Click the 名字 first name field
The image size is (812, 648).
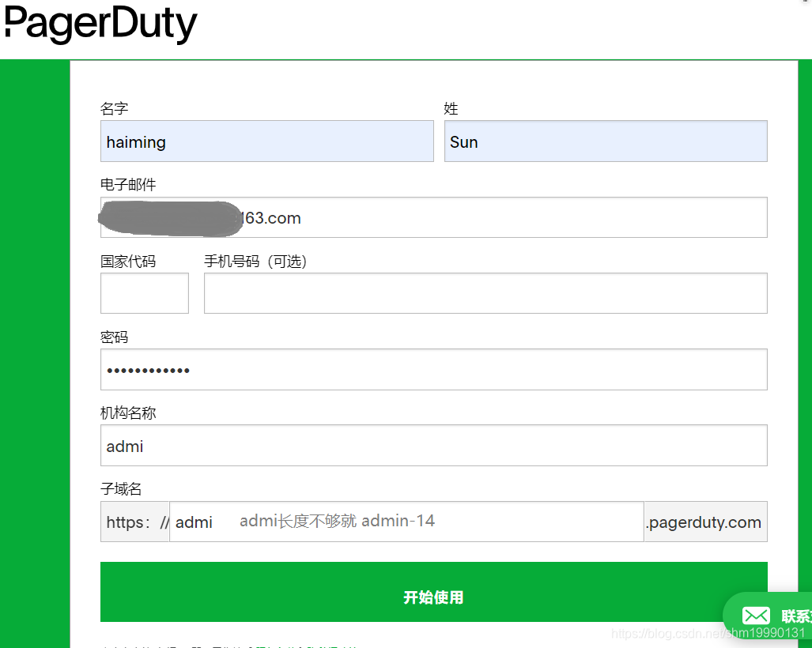[x=267, y=141]
